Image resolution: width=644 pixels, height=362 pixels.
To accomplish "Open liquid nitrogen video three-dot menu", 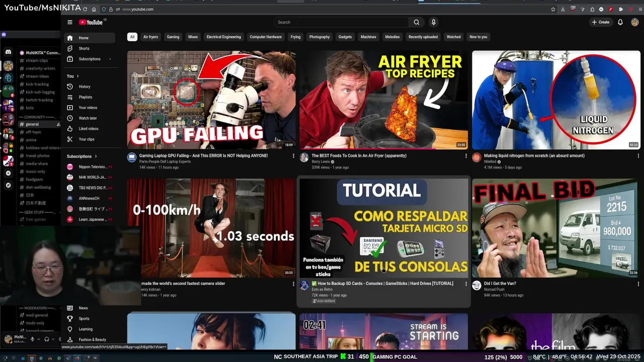I will [x=638, y=156].
